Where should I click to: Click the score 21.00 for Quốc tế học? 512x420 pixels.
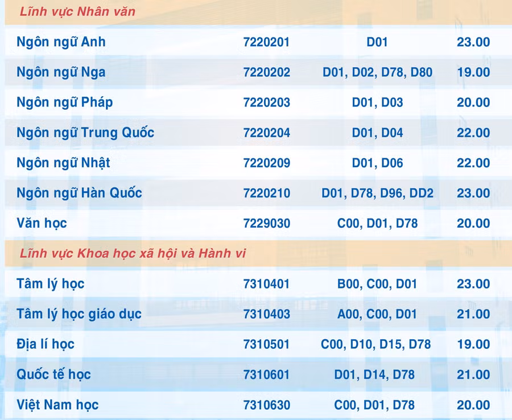473,374
